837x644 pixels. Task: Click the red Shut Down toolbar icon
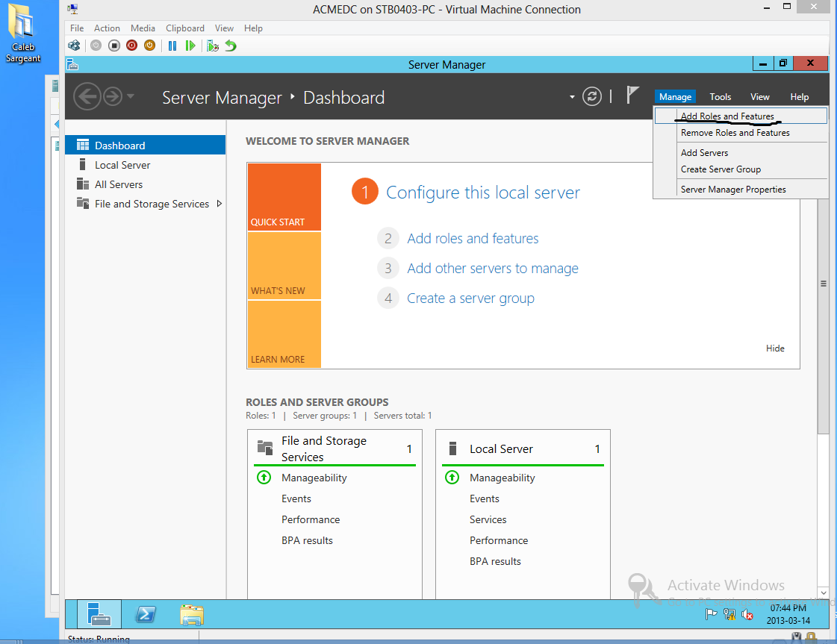[x=132, y=46]
